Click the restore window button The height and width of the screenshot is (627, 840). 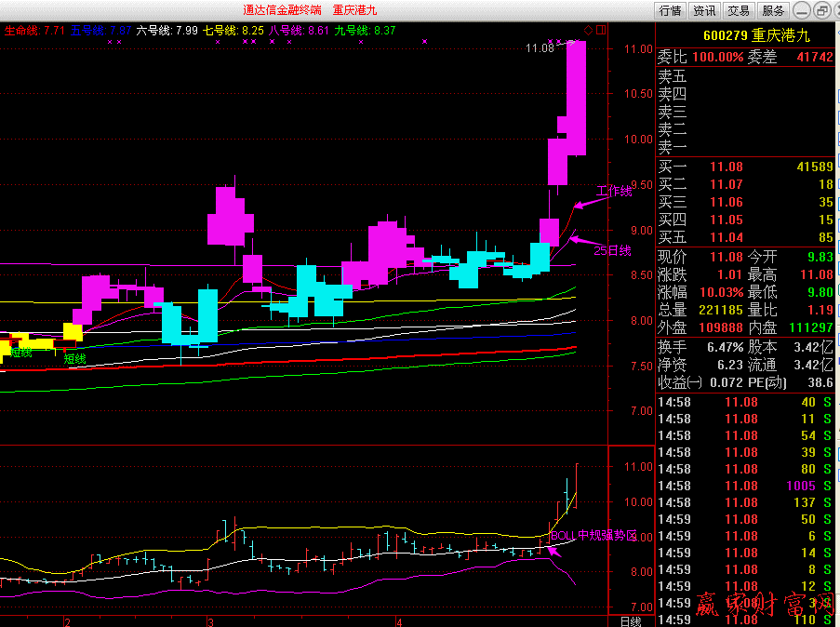[x=821, y=10]
